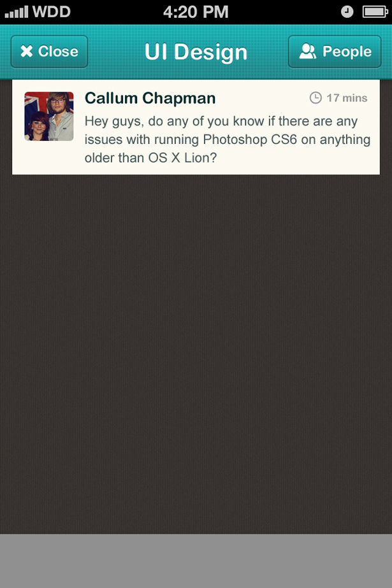Viewport: 392px width, 588px height.
Task: Click the alarm clock status bar icon
Action: [x=347, y=12]
